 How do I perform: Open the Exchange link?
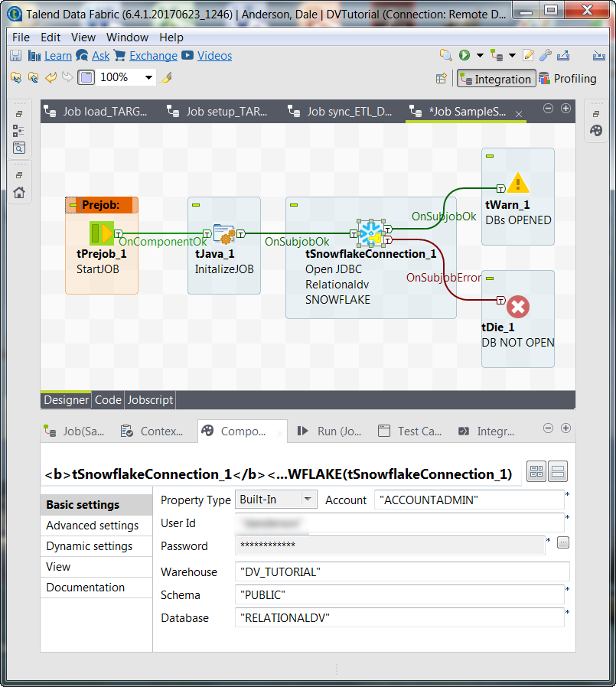point(153,55)
